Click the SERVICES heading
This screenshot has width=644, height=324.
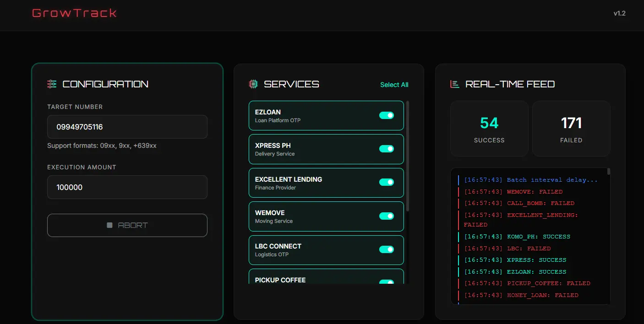point(292,84)
